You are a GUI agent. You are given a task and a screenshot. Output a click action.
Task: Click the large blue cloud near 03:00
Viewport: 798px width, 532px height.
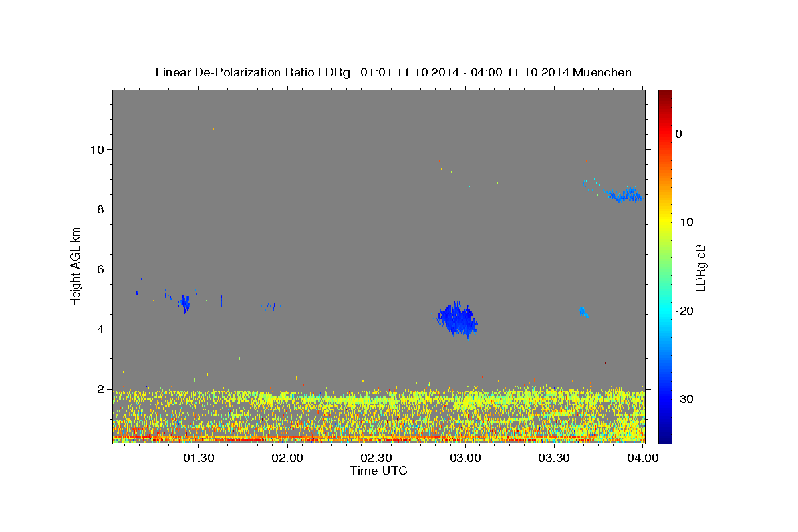pyautogui.click(x=457, y=320)
